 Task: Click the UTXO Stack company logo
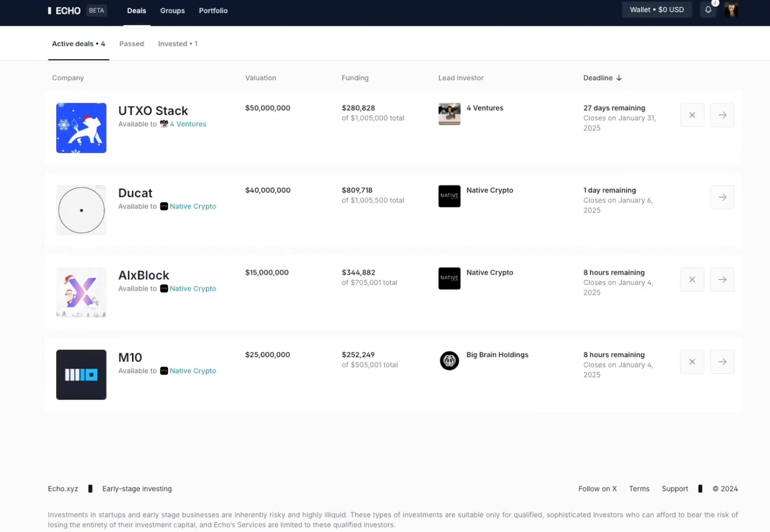pyautogui.click(x=81, y=128)
